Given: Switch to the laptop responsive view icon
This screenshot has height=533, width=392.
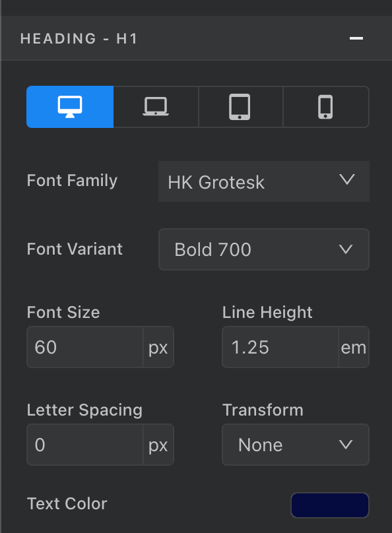Looking at the screenshot, I should coord(155,106).
